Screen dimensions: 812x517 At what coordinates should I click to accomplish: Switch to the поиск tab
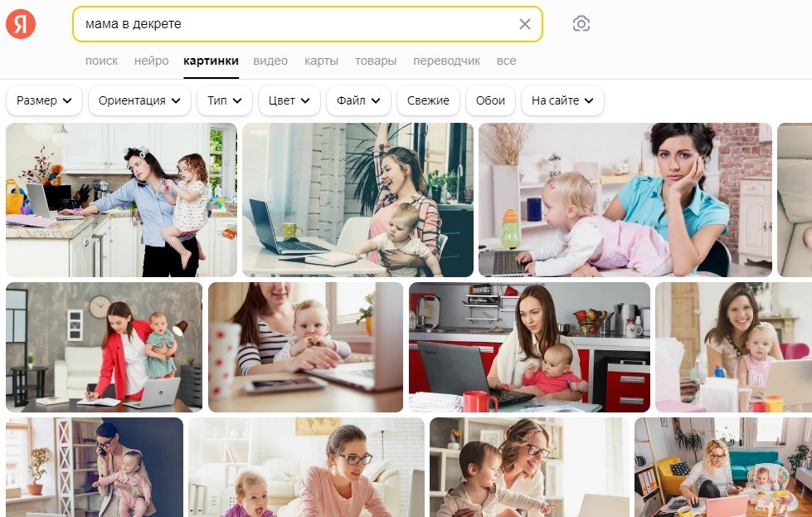(101, 61)
